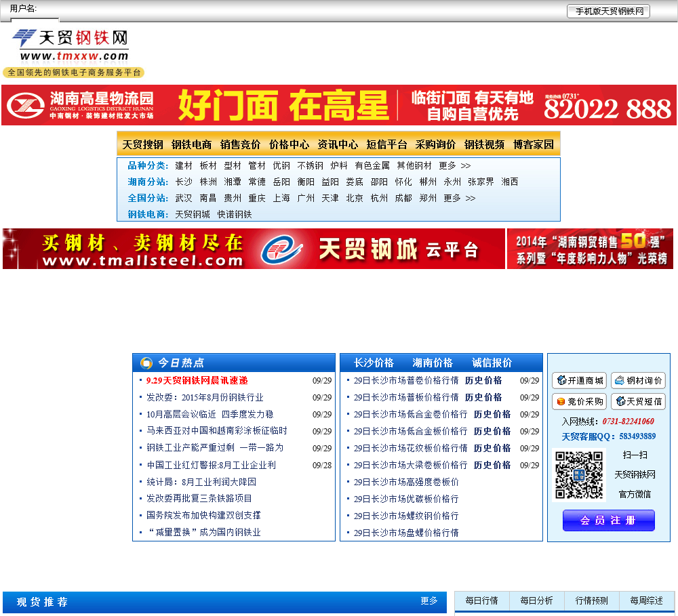
Task: Open the 湖南高星物流园 banner ad
Action: click(338, 105)
